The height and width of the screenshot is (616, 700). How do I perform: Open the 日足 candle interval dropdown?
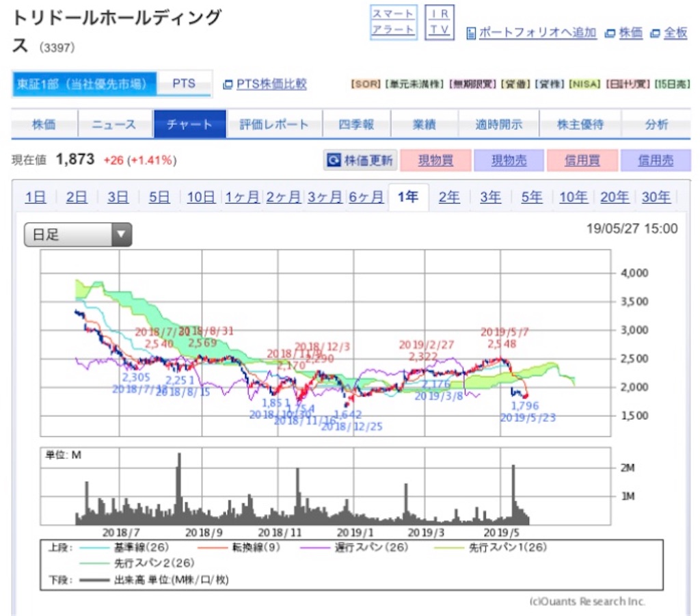78,235
